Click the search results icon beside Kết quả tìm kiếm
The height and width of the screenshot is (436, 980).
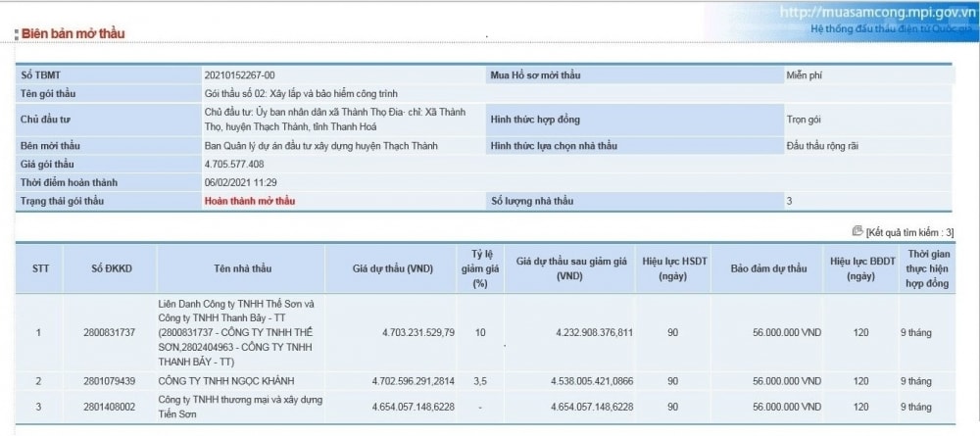[x=857, y=232]
